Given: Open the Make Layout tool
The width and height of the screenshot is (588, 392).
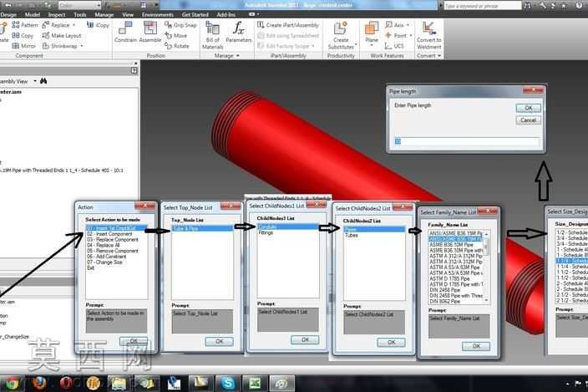Looking at the screenshot, I should point(62,36).
